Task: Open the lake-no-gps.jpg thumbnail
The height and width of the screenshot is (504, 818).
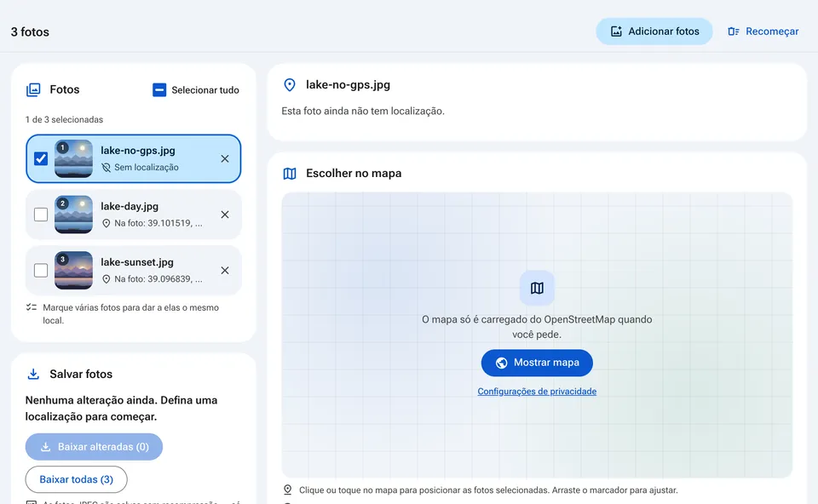Action: [73, 158]
